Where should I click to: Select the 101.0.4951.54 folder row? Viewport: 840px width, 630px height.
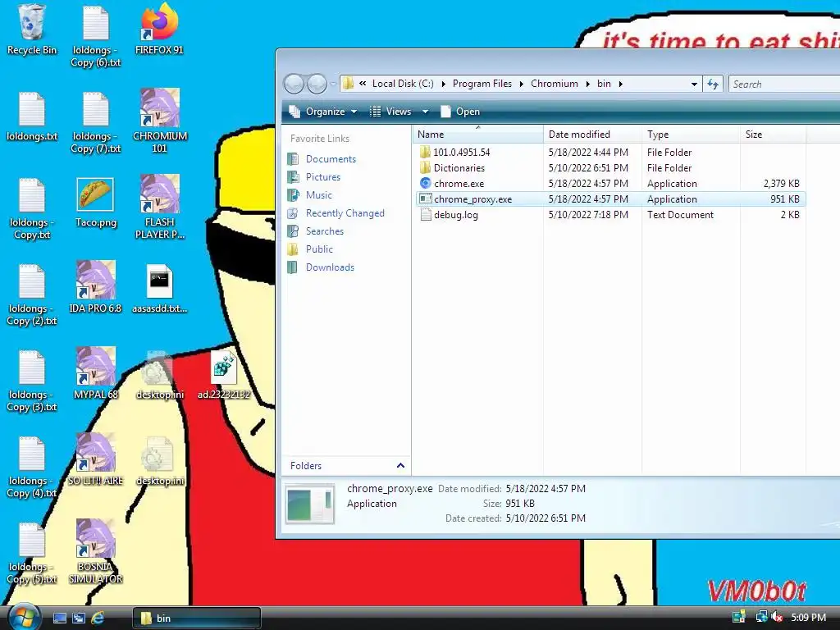[609, 152]
